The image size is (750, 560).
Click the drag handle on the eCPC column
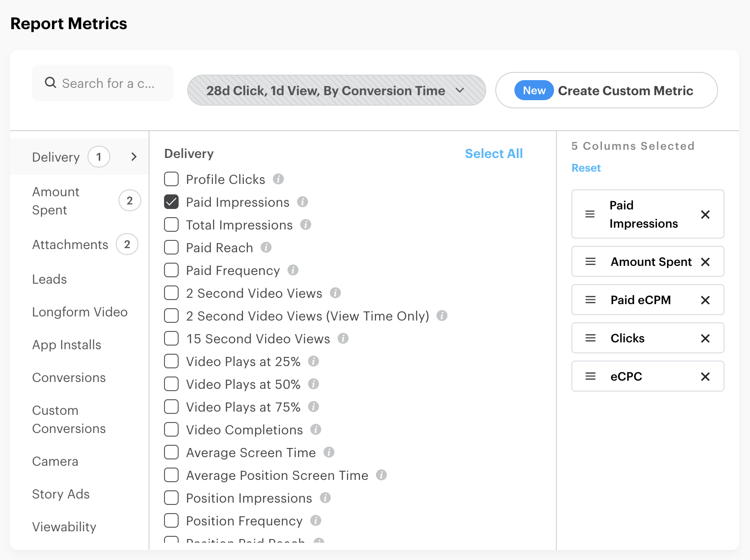click(x=590, y=376)
